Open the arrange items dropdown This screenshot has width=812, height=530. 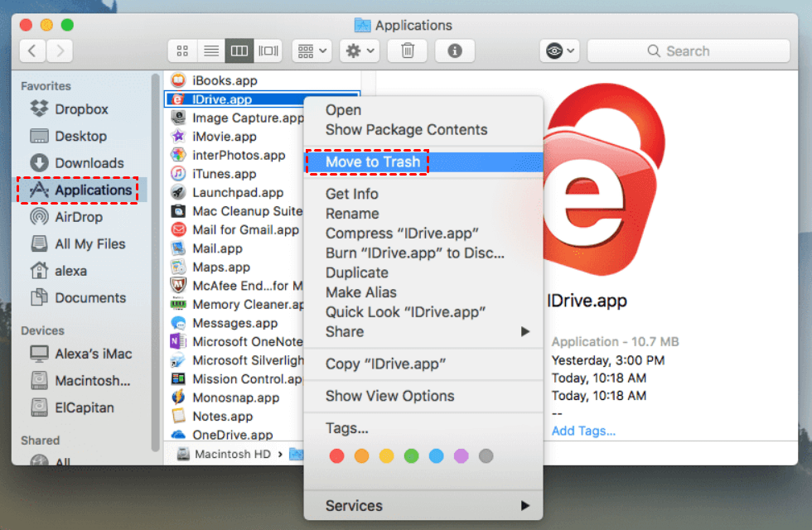[312, 51]
